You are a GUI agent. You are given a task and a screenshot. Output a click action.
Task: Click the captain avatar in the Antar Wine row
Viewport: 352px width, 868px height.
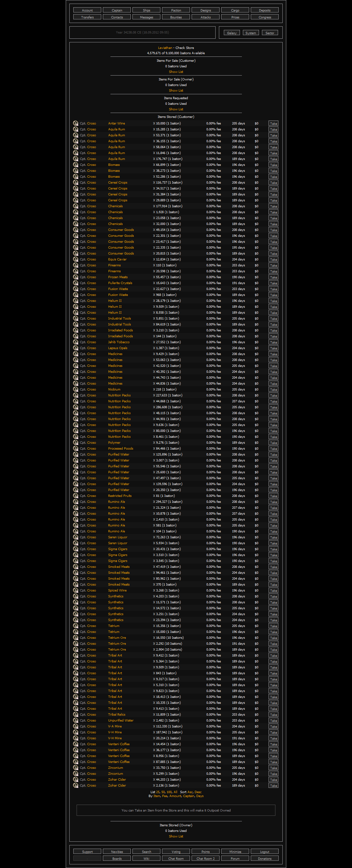(x=76, y=123)
